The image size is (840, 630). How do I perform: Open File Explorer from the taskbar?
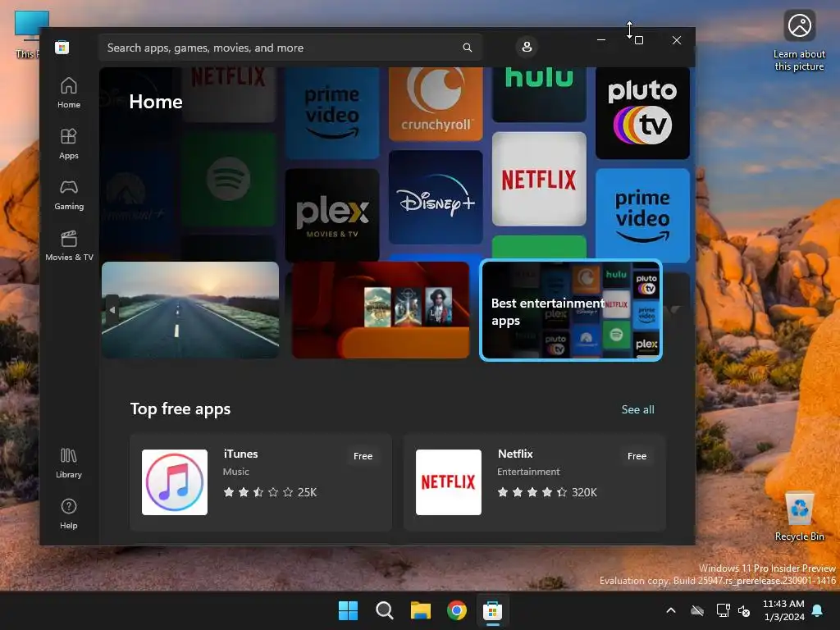[421, 610]
